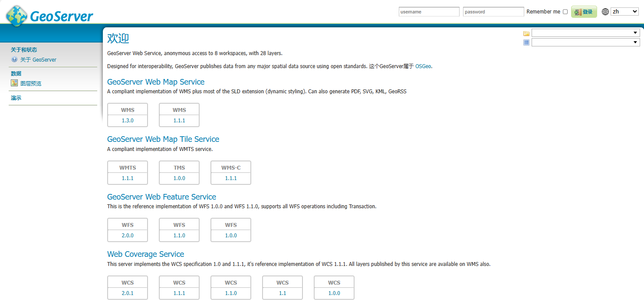
Task: Click the GeoServer logo
Action: [49, 16]
